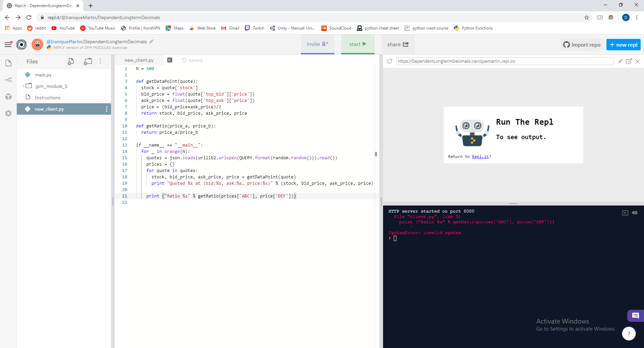Edit the preview URL with pencil icon

click(620, 61)
